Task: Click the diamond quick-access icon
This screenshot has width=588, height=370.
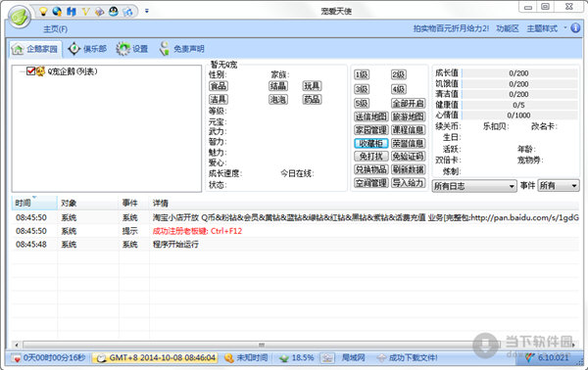Action: click(99, 12)
